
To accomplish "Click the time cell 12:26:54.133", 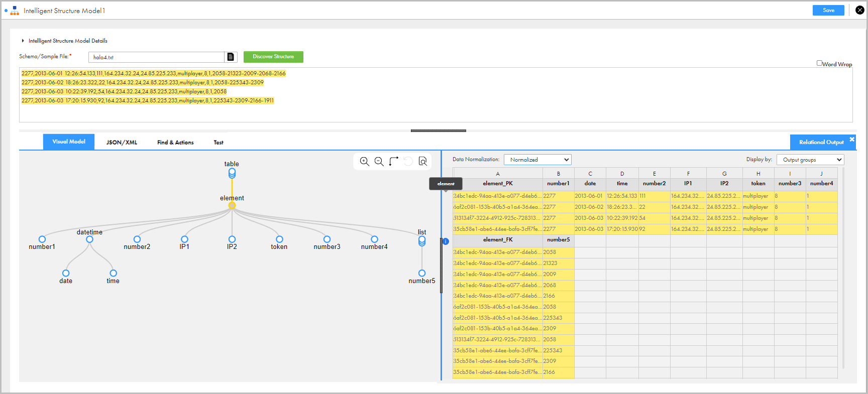I will point(622,196).
